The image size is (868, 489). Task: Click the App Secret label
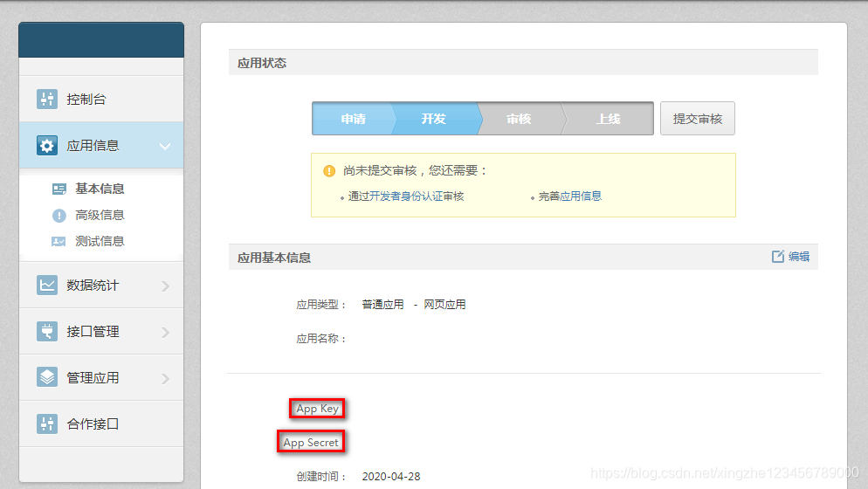pos(311,443)
